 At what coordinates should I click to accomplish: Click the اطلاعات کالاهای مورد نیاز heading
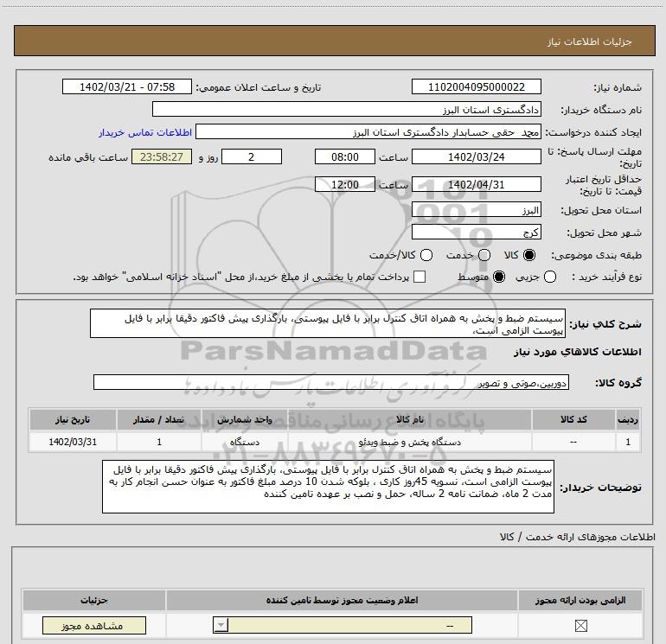(x=578, y=353)
